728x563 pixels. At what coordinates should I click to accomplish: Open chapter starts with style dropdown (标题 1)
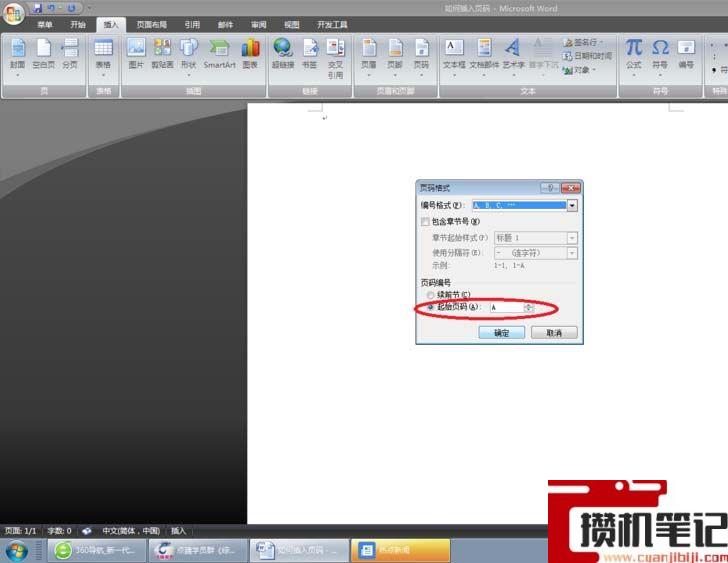572,238
